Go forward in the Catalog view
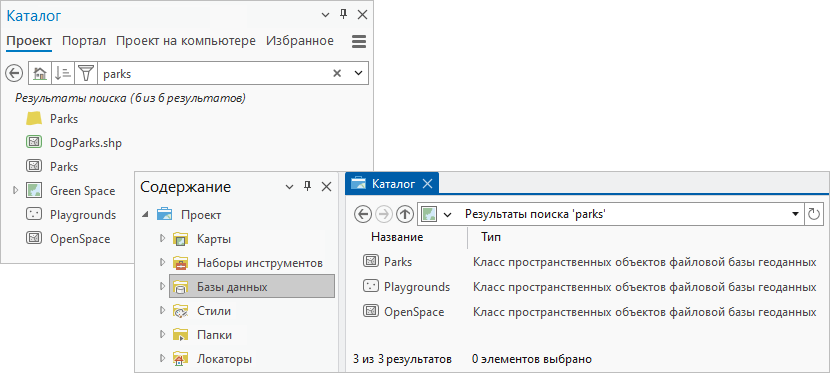The image size is (830, 373). tap(383, 214)
